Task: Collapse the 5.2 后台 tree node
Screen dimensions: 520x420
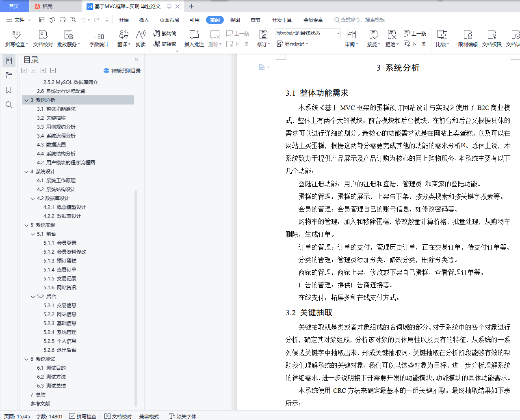Action: point(33,297)
